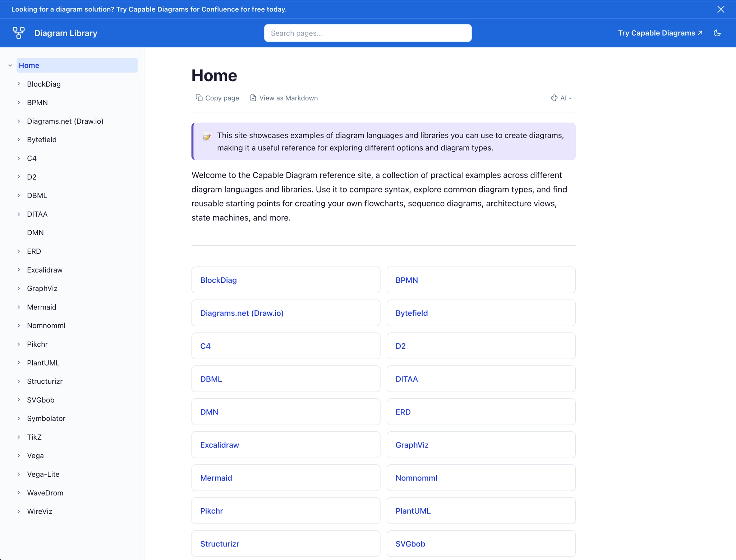Open the PlantUML card
Viewport: 736px width, 560px height.
click(481, 511)
